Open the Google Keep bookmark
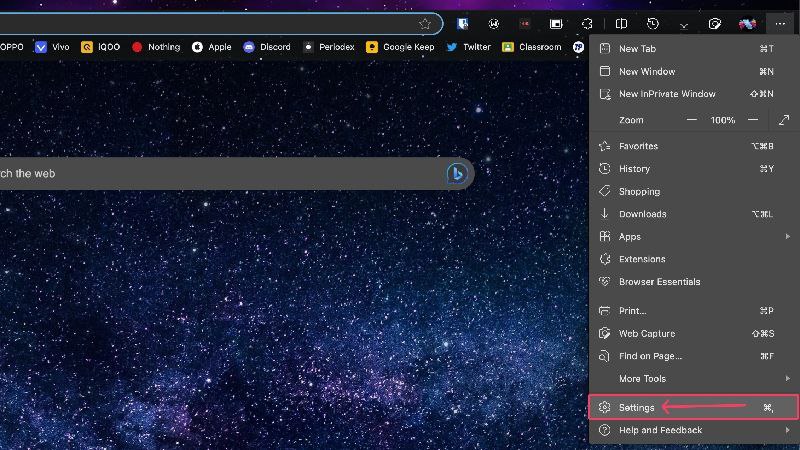800x450 pixels. [x=401, y=47]
